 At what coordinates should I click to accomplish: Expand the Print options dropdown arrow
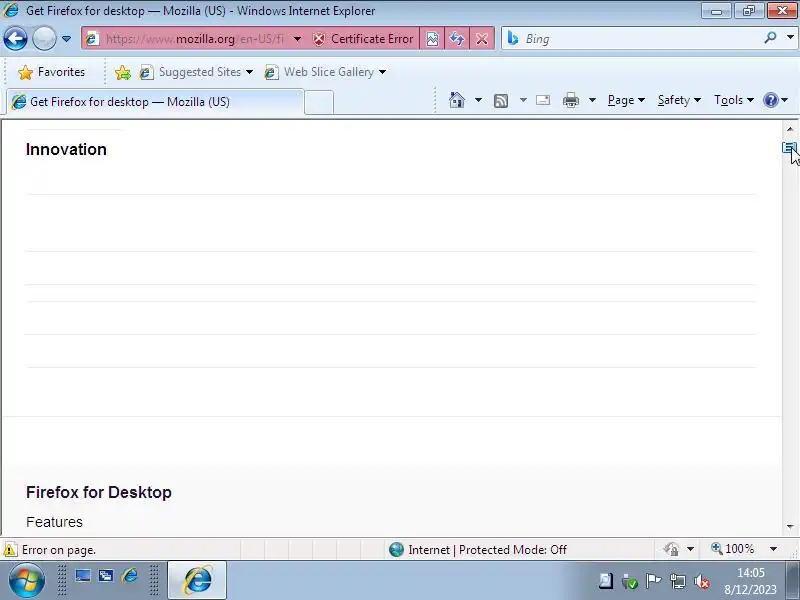tap(592, 100)
